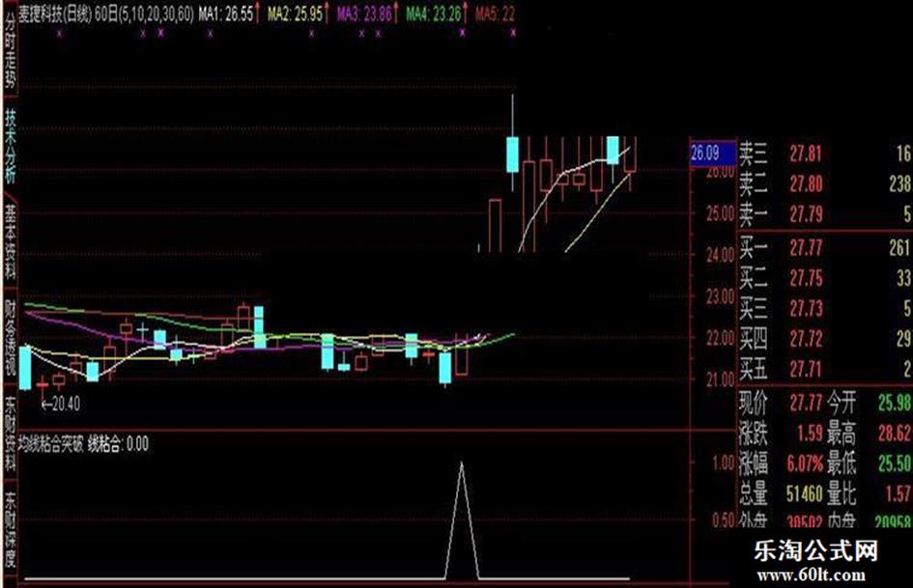Image resolution: width=913 pixels, height=588 pixels.
Task: Select the 卖一 27.79 order row
Action: [824, 214]
